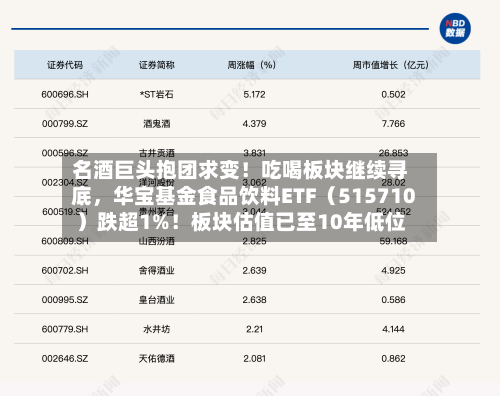This screenshot has width=500, height=396.
Task: Click stock code 000596.SZ
Action: click(x=65, y=153)
